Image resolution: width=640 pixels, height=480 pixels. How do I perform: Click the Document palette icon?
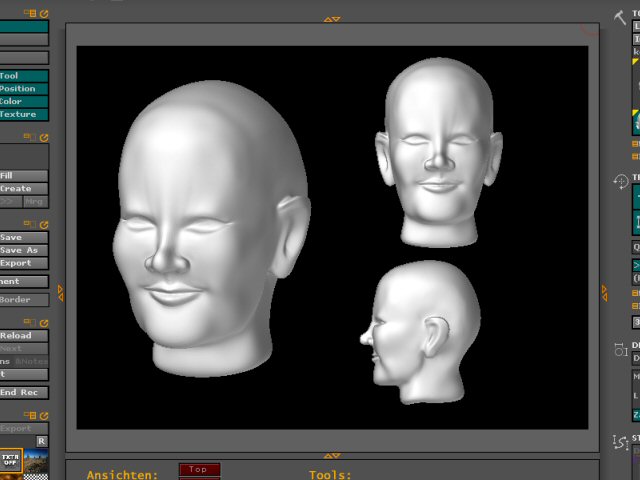[620, 349]
